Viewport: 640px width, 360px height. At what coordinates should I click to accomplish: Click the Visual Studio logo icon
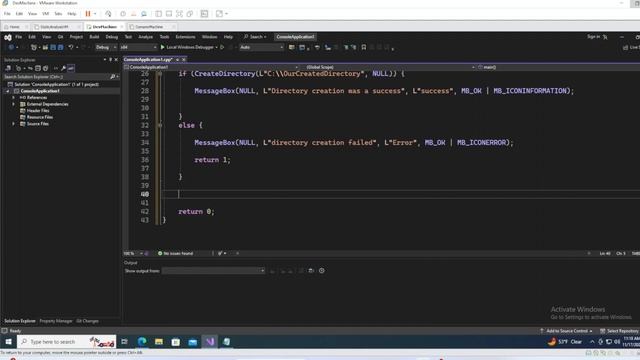(8, 37)
